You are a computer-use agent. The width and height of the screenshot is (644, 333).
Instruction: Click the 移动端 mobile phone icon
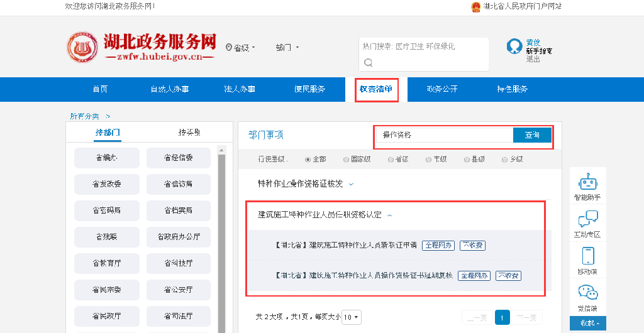point(587,256)
